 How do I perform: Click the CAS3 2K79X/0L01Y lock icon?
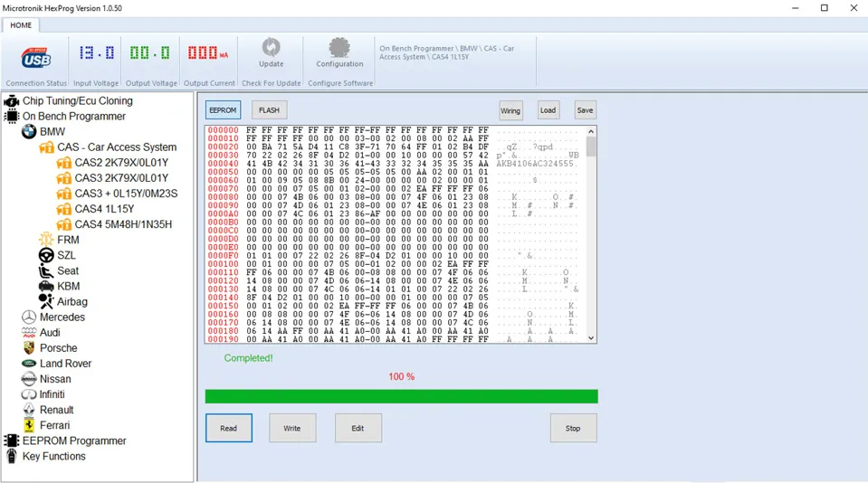pos(64,178)
